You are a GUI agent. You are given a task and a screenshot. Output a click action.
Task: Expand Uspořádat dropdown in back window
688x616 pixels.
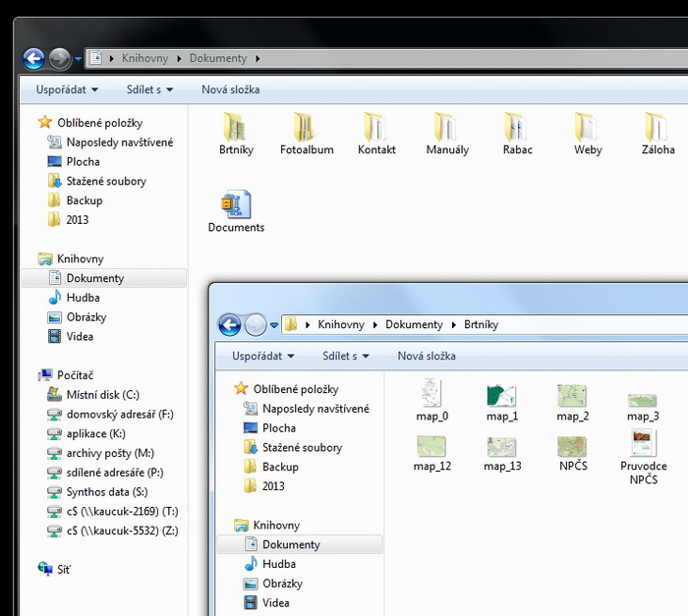pos(67,89)
